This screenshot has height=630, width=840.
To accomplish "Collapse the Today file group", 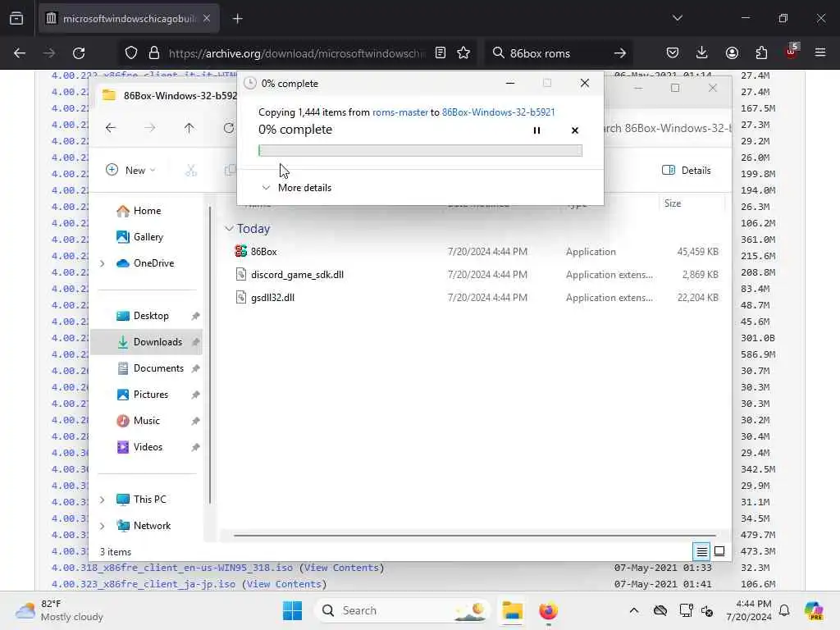I will click(x=229, y=229).
